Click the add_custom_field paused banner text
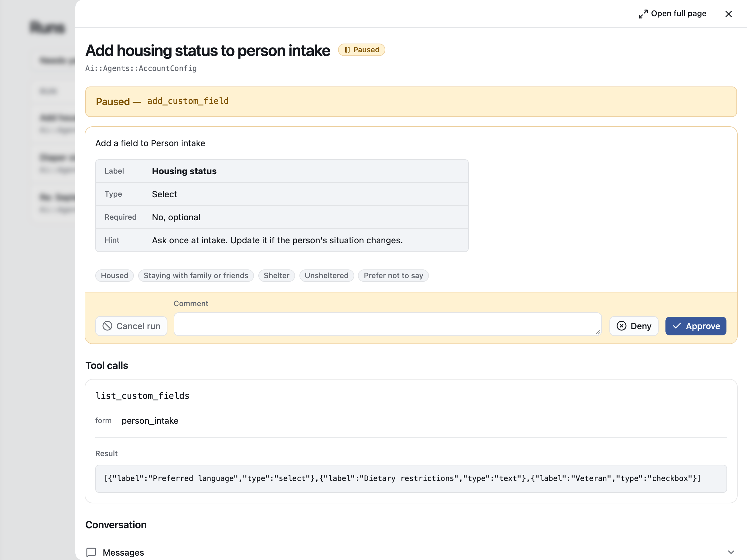The height and width of the screenshot is (560, 747). [x=188, y=101]
